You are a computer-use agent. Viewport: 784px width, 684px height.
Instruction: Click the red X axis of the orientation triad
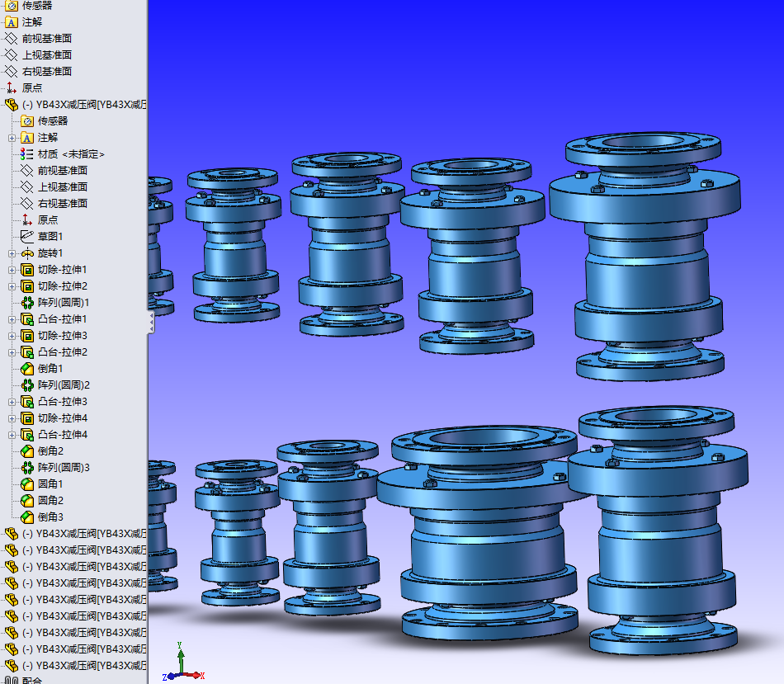click(x=193, y=676)
